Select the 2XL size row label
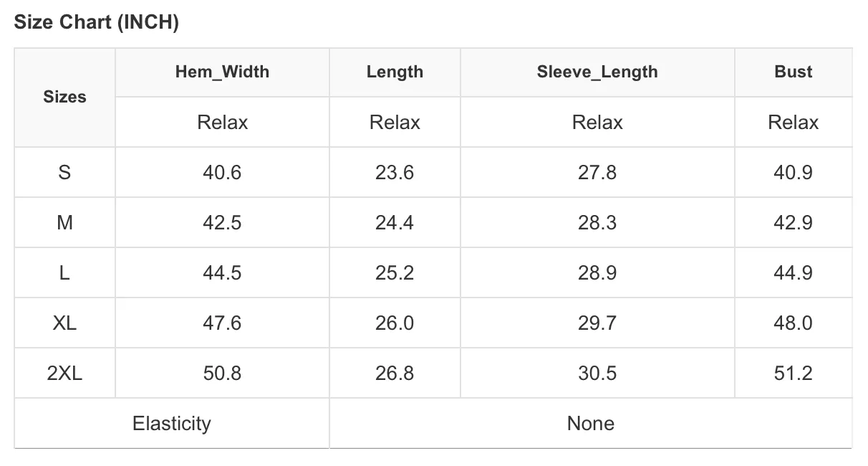Viewport: 868px width, 466px height. pyautogui.click(x=64, y=374)
